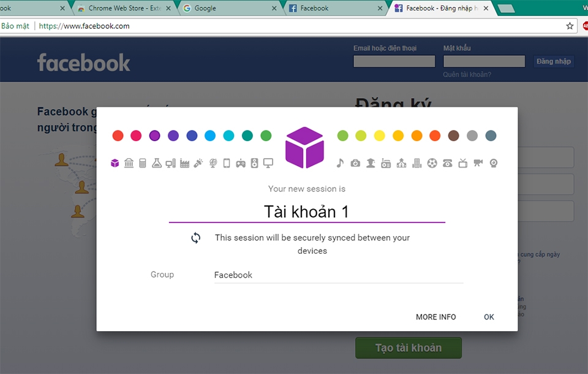
Task: Select the globe session icon
Action: point(213,163)
